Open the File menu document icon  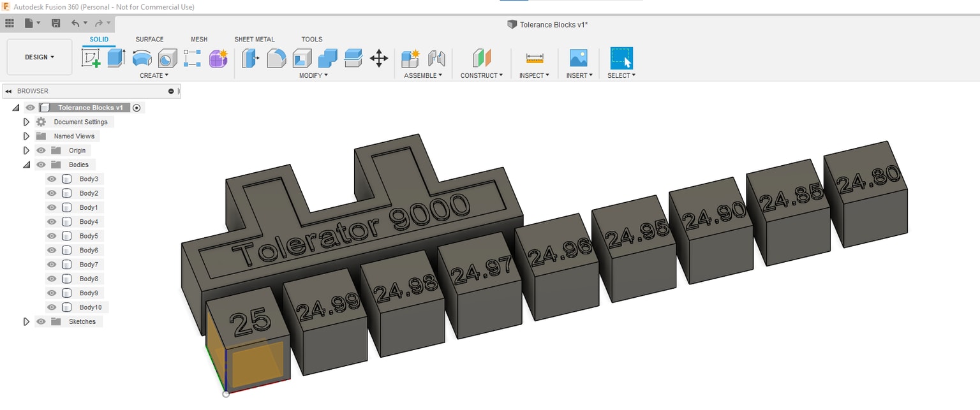[29, 23]
